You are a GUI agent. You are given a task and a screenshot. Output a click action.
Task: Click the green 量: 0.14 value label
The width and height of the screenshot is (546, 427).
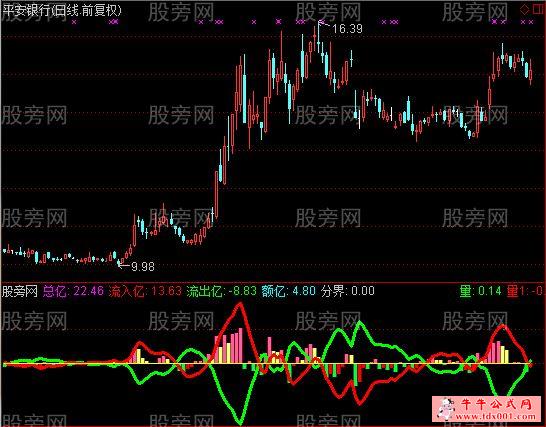click(481, 291)
